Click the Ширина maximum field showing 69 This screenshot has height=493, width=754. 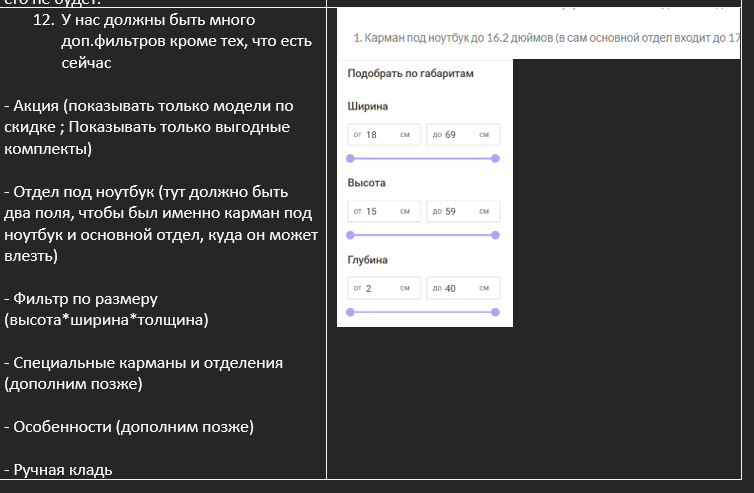pyautogui.click(x=461, y=135)
